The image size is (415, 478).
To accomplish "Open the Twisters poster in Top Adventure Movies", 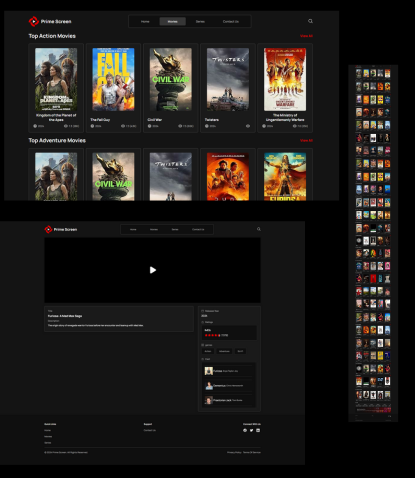I will (x=171, y=177).
